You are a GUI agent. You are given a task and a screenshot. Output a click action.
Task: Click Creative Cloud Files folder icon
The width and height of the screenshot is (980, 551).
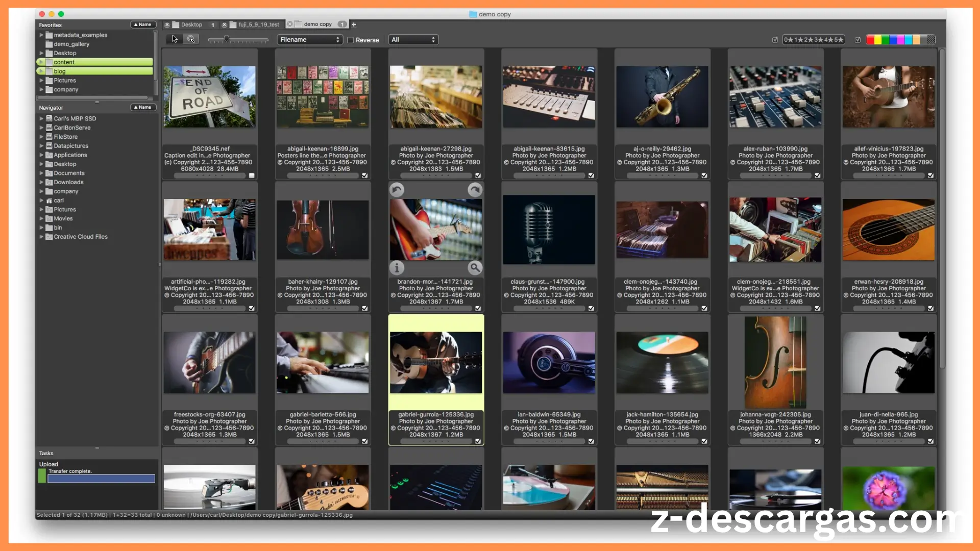(x=49, y=237)
